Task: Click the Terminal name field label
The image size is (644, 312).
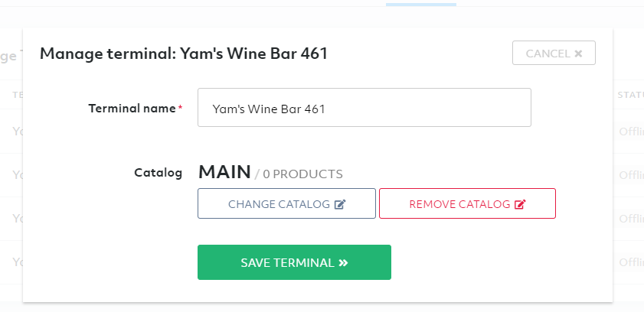Action: 132,109
